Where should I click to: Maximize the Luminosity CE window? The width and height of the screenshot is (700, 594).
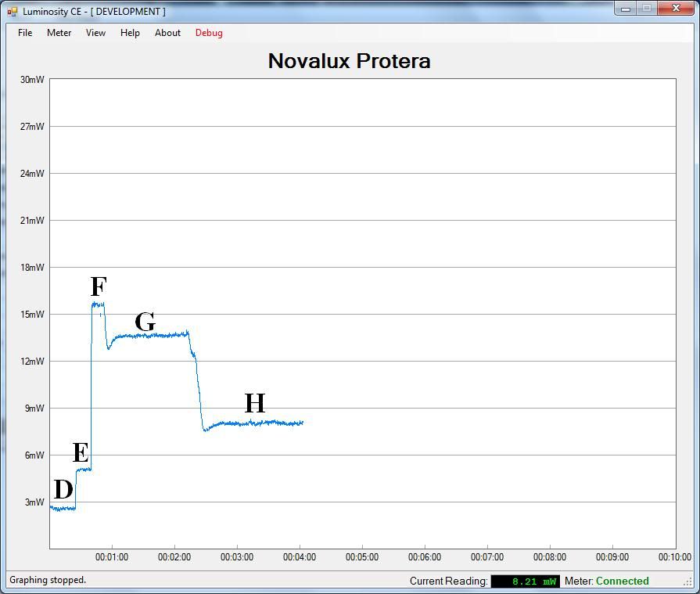pos(647,9)
